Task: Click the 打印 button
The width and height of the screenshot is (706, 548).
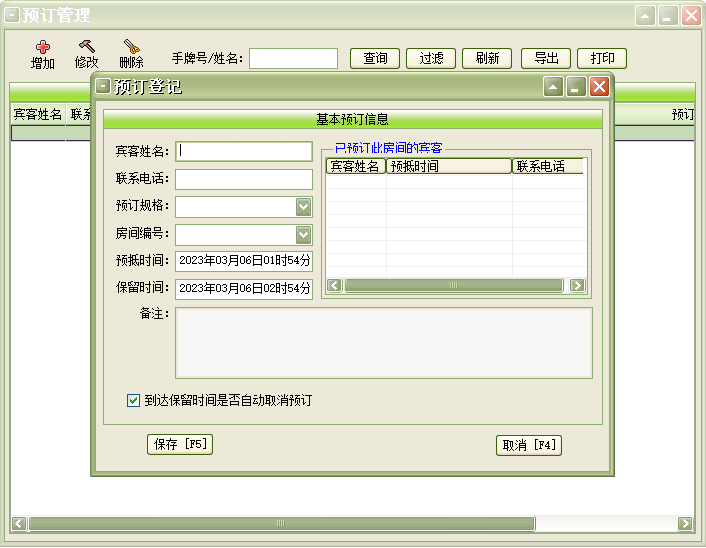Action: 602,58
